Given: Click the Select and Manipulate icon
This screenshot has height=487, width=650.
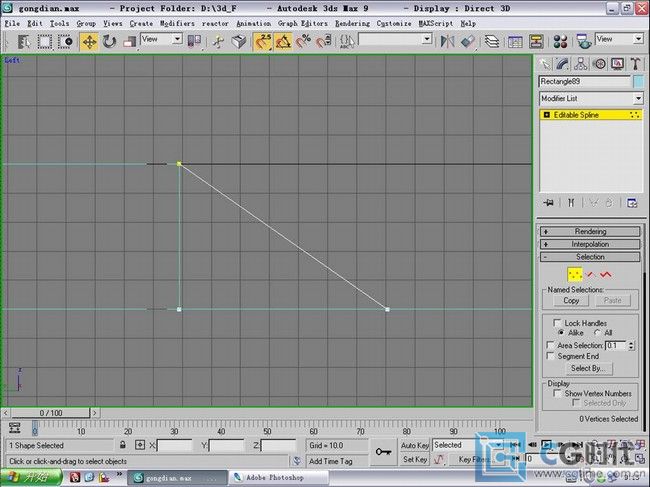Looking at the screenshot, I should [218, 41].
